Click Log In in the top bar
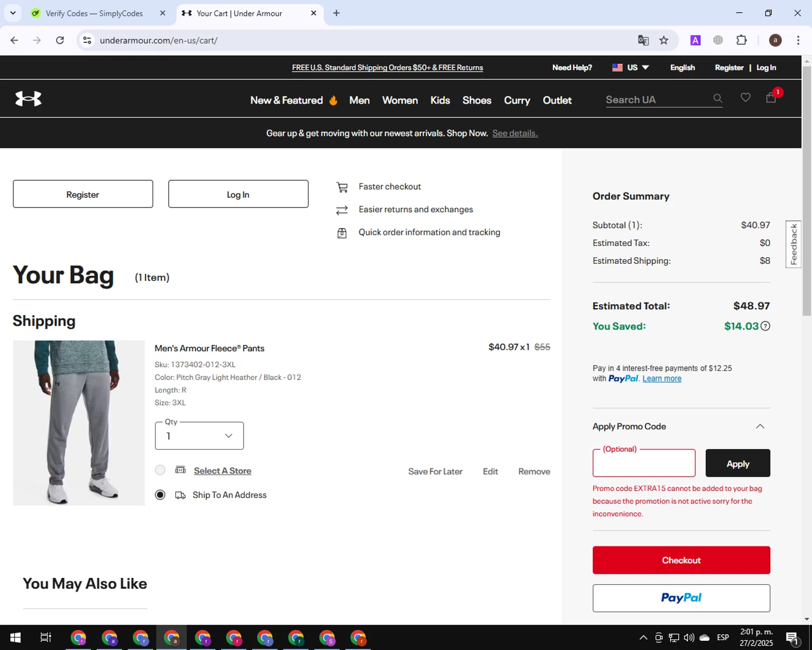 point(766,68)
